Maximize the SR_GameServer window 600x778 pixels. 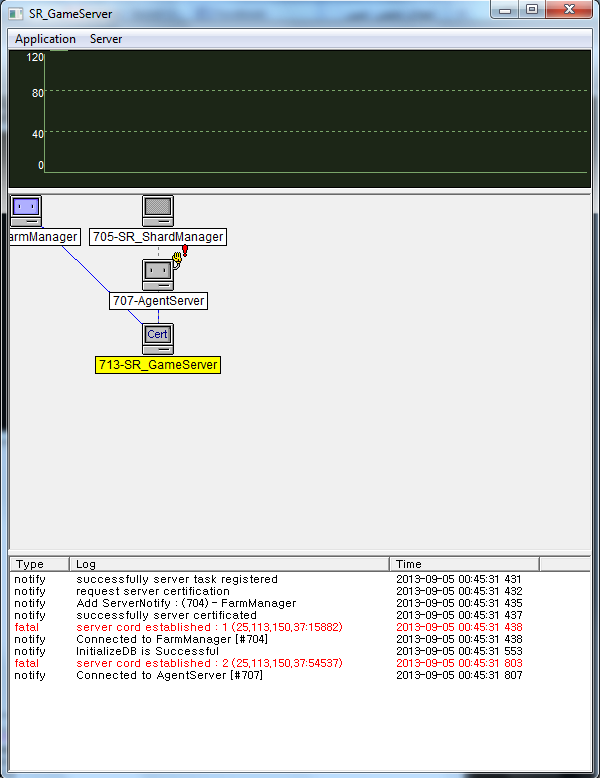point(532,9)
